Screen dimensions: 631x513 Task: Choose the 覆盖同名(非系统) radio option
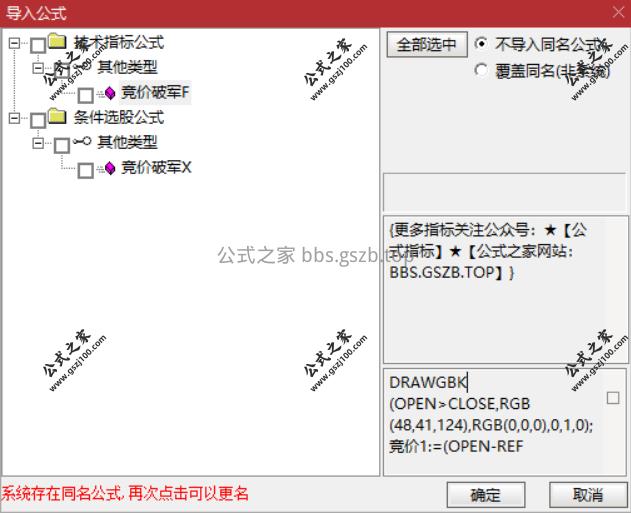tap(481, 70)
